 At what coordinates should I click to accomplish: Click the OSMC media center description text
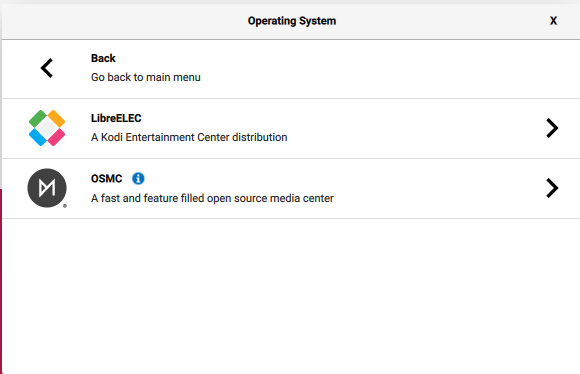pyautogui.click(x=212, y=198)
